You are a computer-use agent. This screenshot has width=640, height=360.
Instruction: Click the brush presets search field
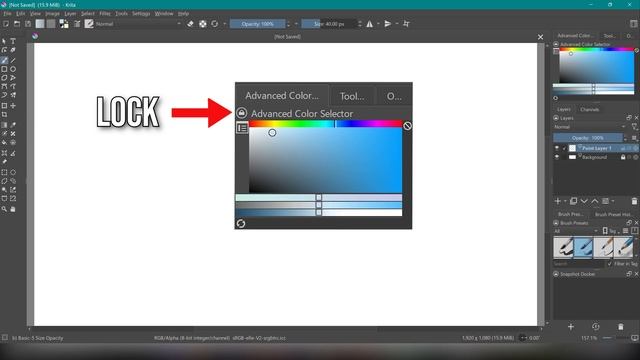click(x=579, y=264)
